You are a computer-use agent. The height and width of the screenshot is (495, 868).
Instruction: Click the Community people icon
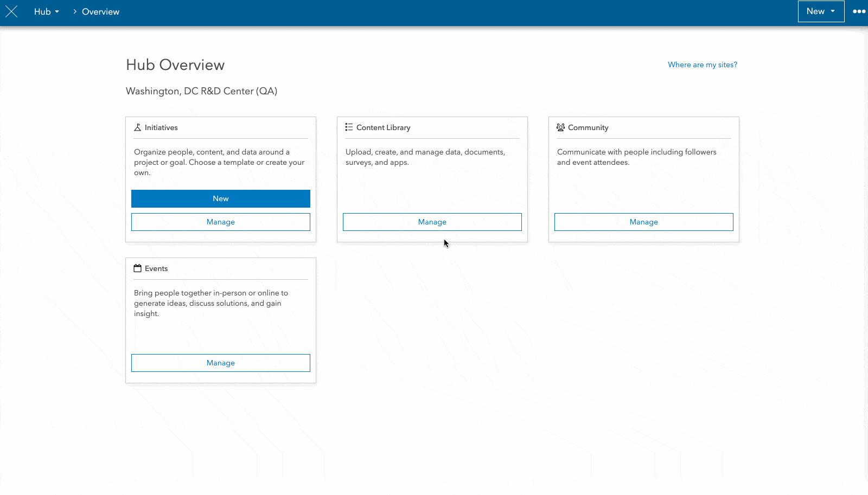[x=560, y=127]
